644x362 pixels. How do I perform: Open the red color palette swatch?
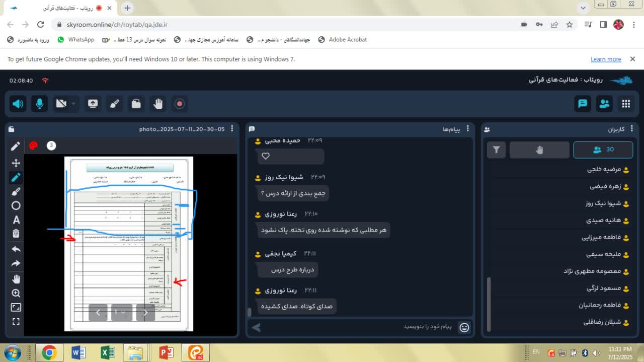tap(33, 146)
